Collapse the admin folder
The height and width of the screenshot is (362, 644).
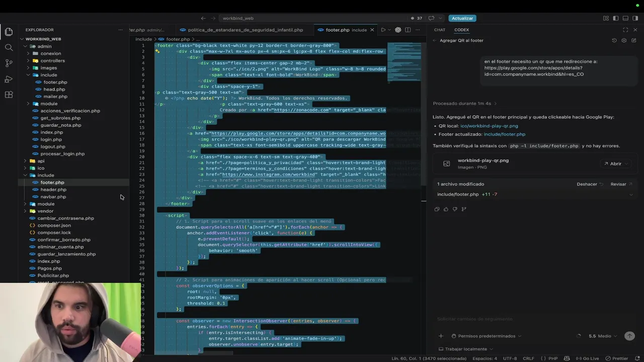(x=44, y=46)
